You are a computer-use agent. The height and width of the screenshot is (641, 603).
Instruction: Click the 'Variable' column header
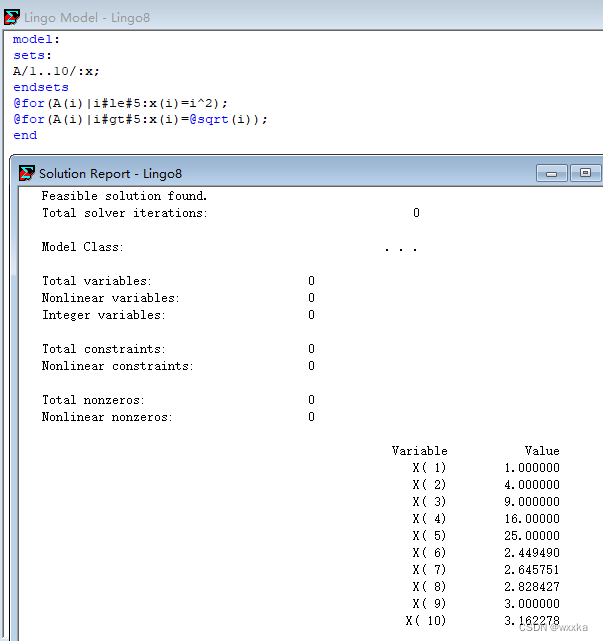click(419, 451)
